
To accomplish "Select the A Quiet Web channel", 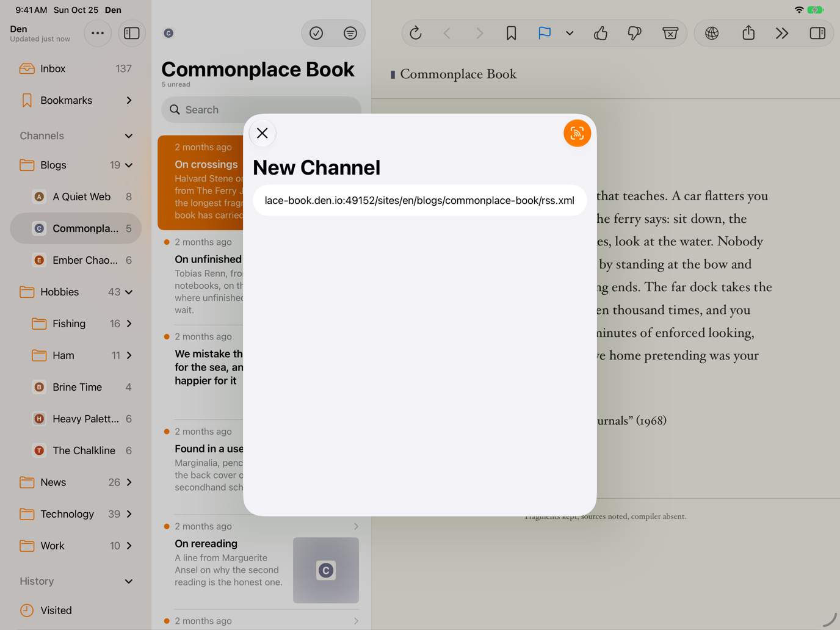I will pyautogui.click(x=76, y=197).
